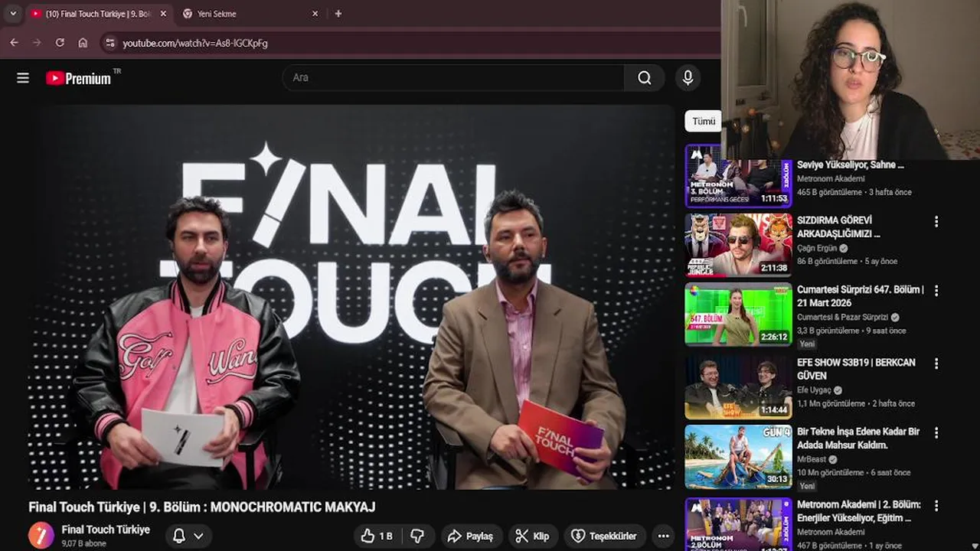Open Final Touch Türkiye channel avatar

pyautogui.click(x=41, y=535)
